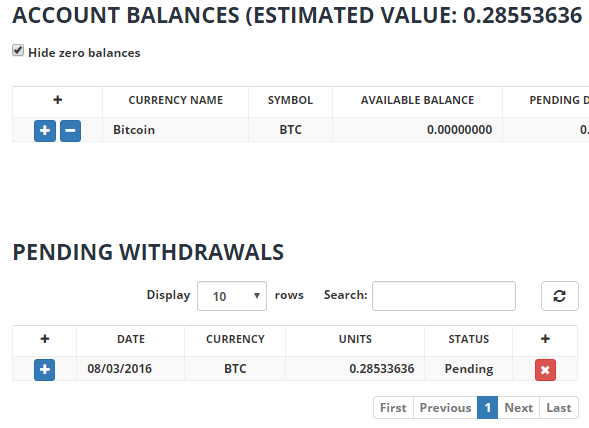Expand details of 08/03/2016 withdrawal row
The height and width of the screenshot is (428, 589).
pyautogui.click(x=44, y=370)
